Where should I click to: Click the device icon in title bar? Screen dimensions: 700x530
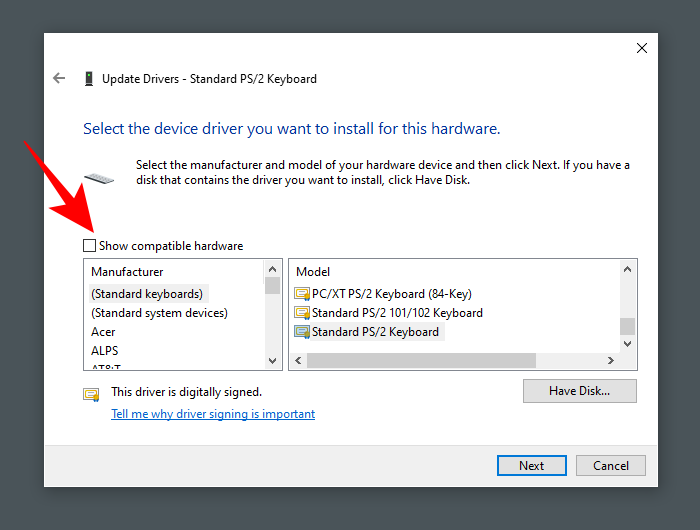click(89, 79)
